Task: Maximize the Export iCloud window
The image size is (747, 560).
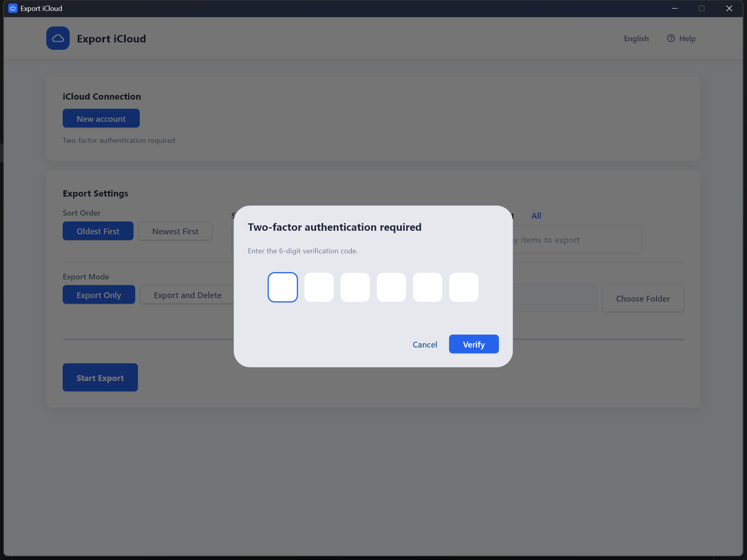Action: (x=701, y=8)
